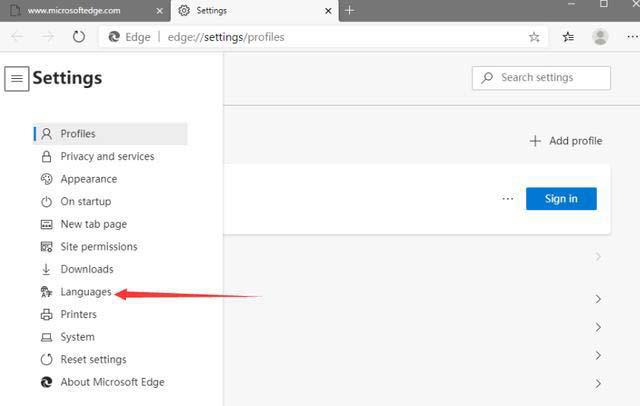This screenshot has width=640, height=406.
Task: Select Profiles in the settings menu
Action: 110,134
